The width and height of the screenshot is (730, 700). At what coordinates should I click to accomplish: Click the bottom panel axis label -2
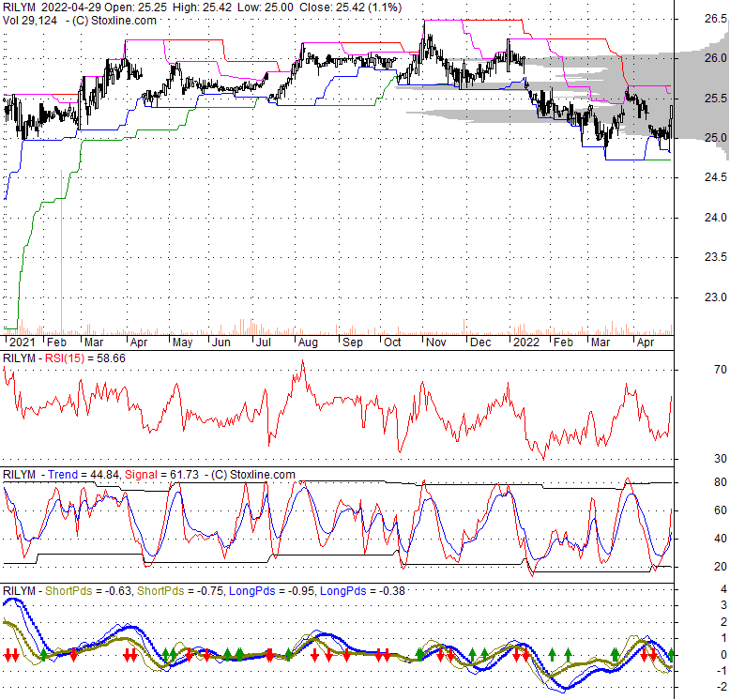[x=722, y=687]
